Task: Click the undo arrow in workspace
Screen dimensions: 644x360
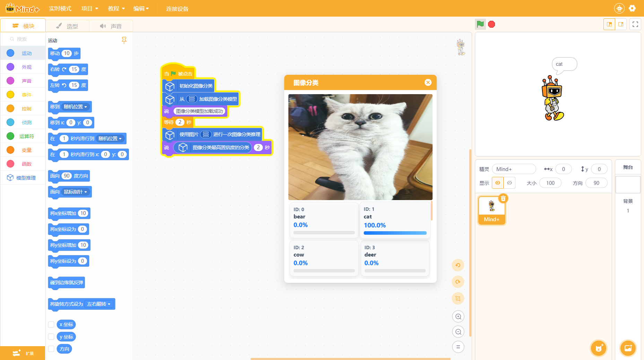Action: tap(458, 265)
